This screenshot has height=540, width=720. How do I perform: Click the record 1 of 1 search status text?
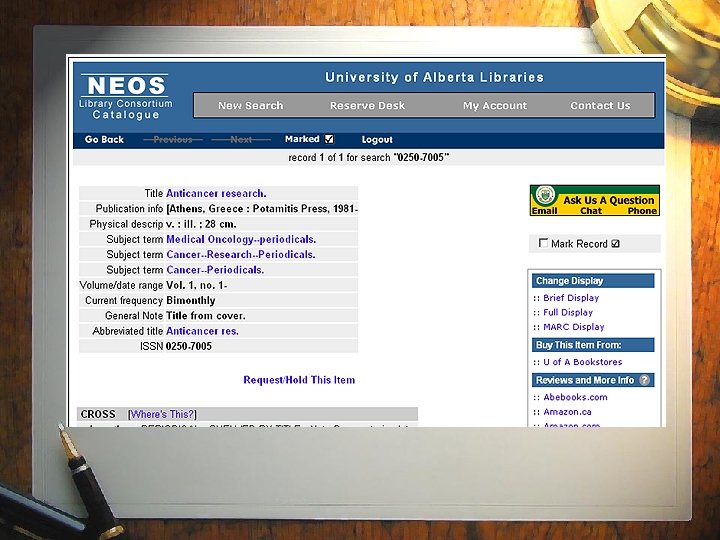(x=369, y=158)
